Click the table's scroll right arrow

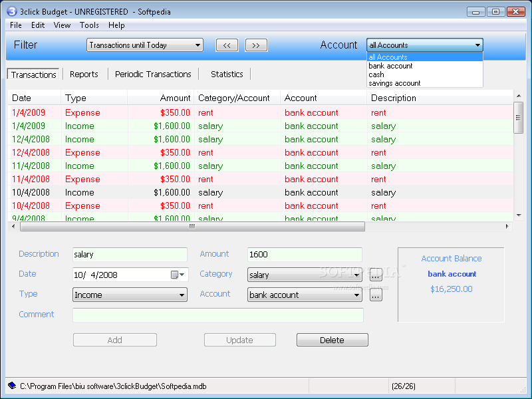(x=507, y=226)
